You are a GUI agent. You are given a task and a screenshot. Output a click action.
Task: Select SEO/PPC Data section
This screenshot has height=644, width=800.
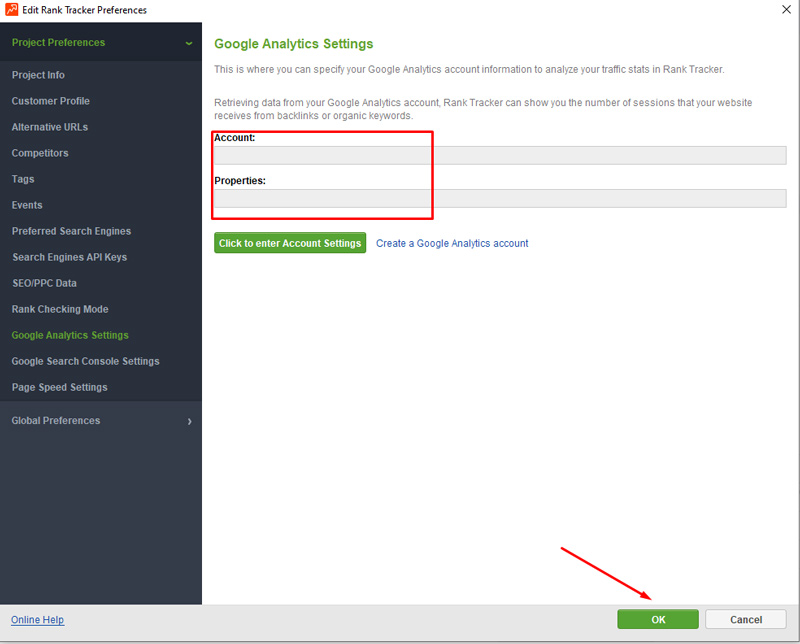click(x=44, y=283)
